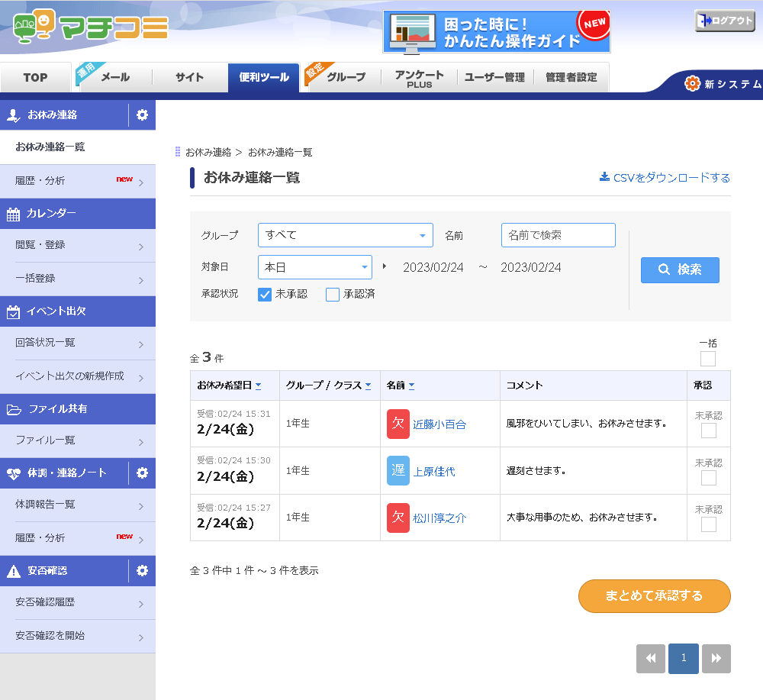The image size is (763, 700).
Task: Open 回答状況一覧 sidebar item
Action: coord(78,344)
